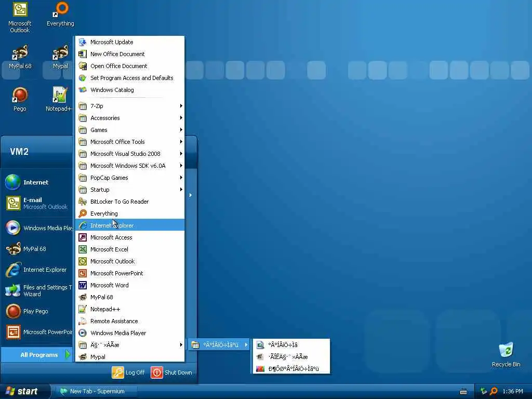This screenshot has width=532, height=399.
Task: Expand the PopCap Games folder
Action: [x=130, y=178]
